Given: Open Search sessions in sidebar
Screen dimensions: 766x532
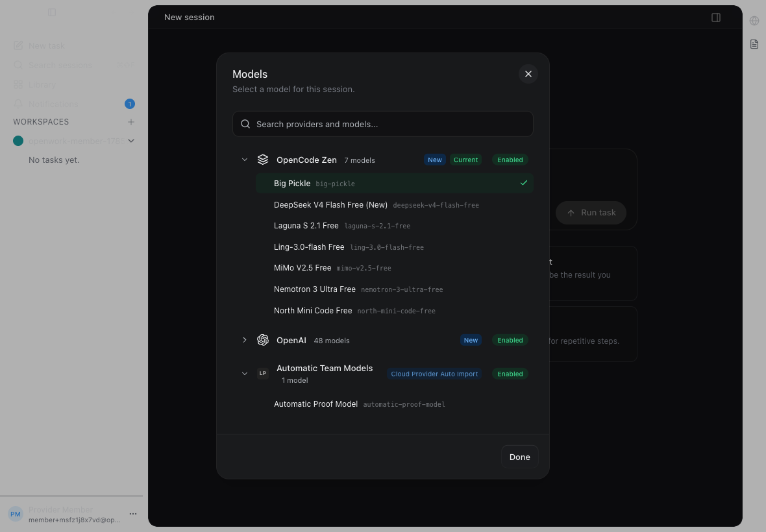Looking at the screenshot, I should (x=73, y=65).
